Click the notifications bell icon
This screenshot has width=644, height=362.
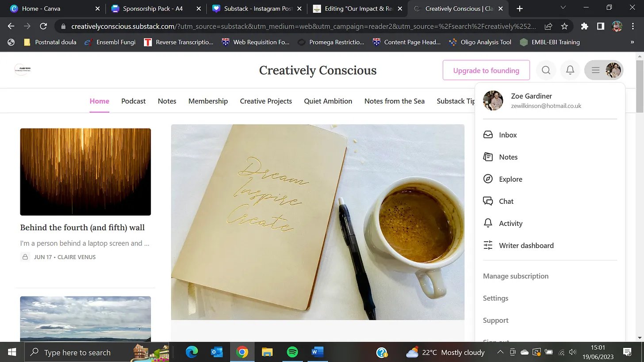[x=571, y=70]
